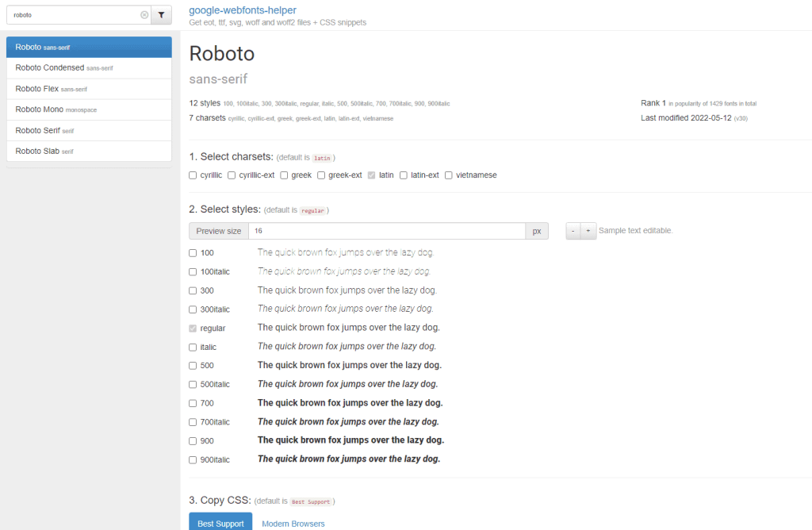This screenshot has width=812, height=530.
Task: Open the font filter funnel button
Action: click(x=161, y=15)
